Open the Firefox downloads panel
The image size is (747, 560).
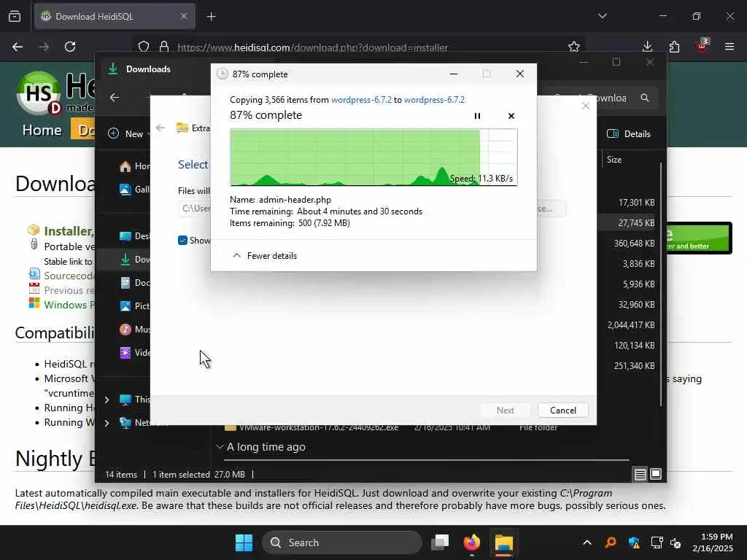click(647, 47)
